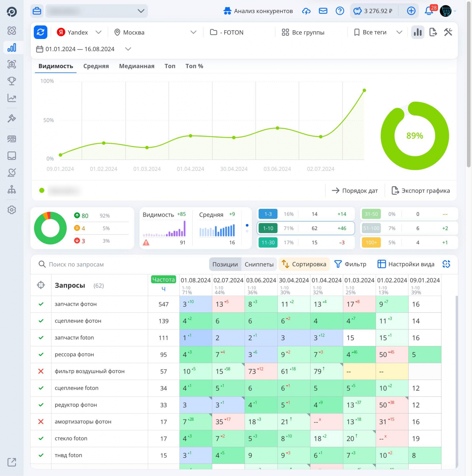Viewport: 472px width, 476px height.
Task: Switch to the Медианная chart tab
Action: [137, 66]
